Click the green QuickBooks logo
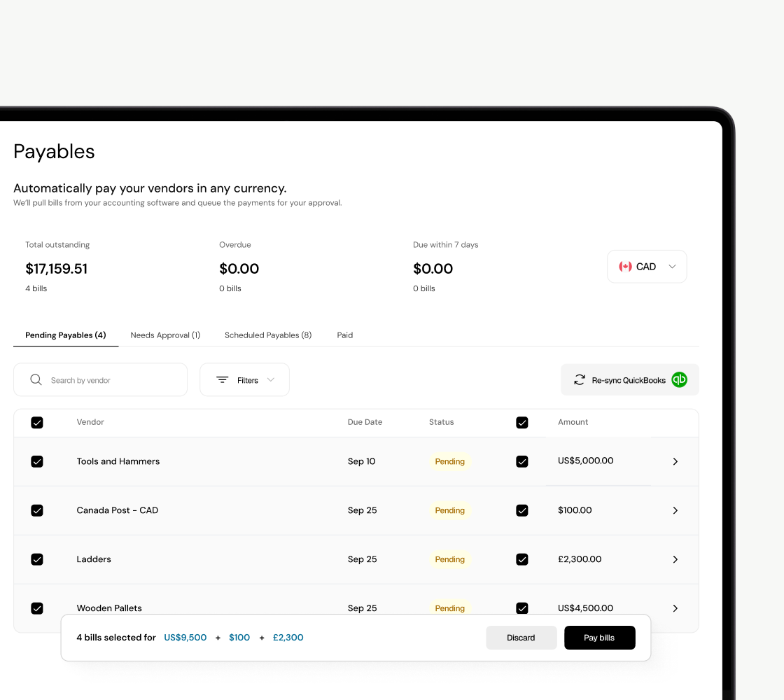This screenshot has height=700, width=784. (679, 380)
